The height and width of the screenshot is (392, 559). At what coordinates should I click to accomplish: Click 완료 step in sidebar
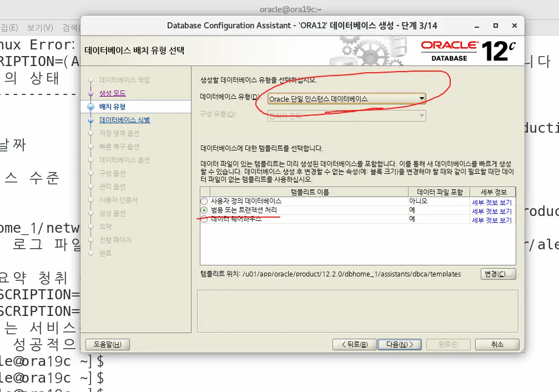pos(105,253)
